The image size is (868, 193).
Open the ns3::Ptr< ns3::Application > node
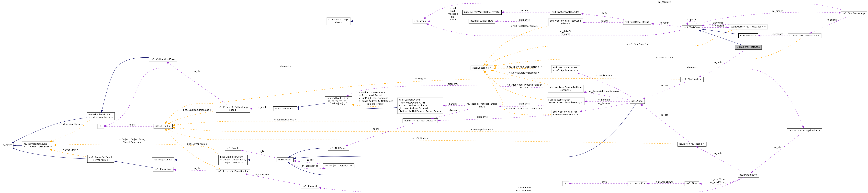point(804,131)
